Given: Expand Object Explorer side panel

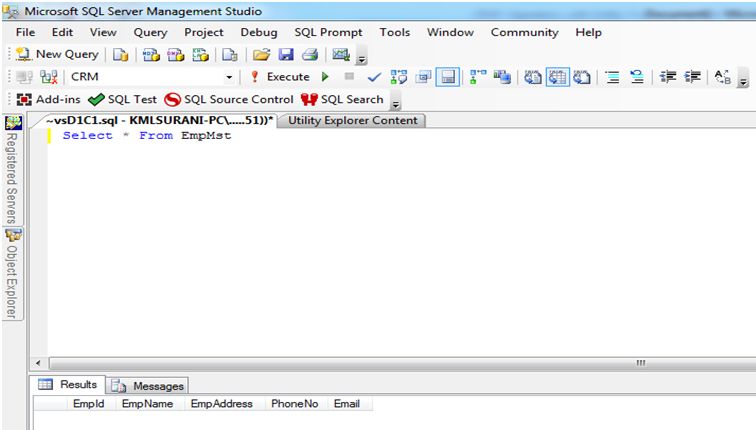Looking at the screenshot, I should pyautogui.click(x=13, y=274).
